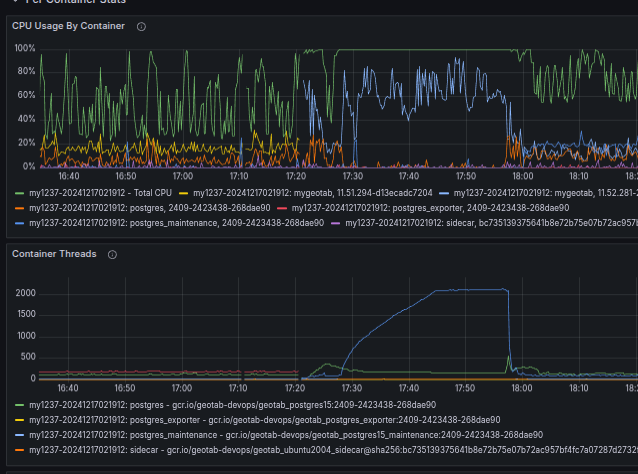Click 500 label on Container Threads y-axis

click(28, 357)
